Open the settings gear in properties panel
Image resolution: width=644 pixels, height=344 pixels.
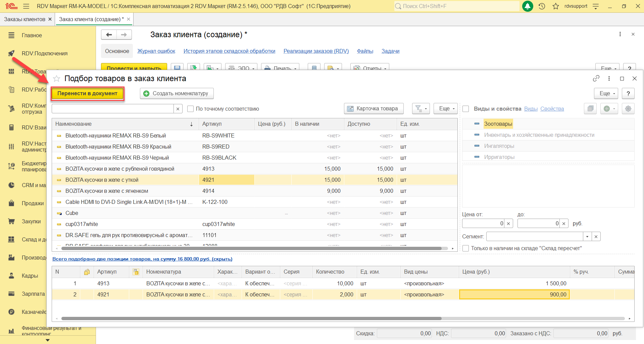(x=628, y=109)
